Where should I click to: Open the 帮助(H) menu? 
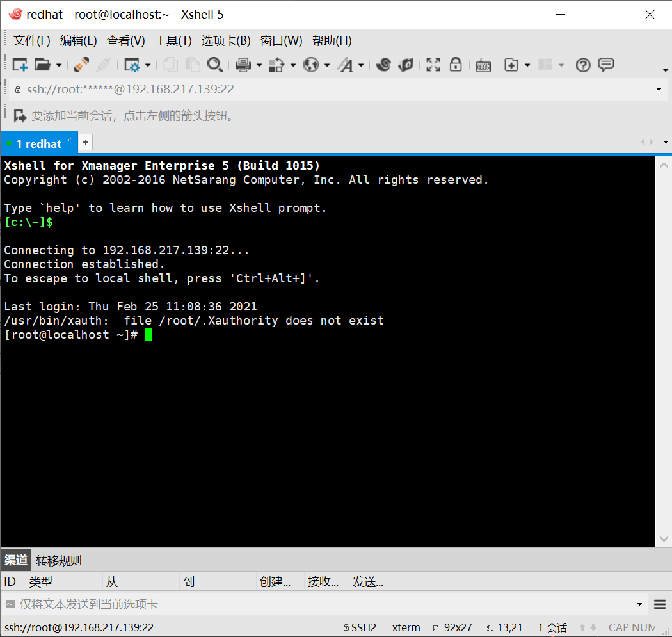332,41
